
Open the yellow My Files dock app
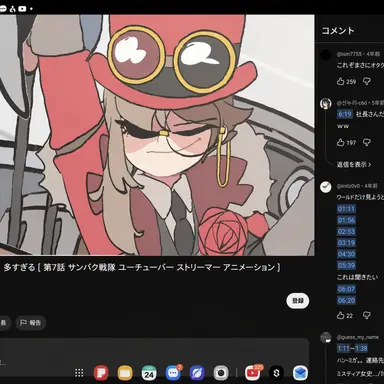tap(125, 373)
